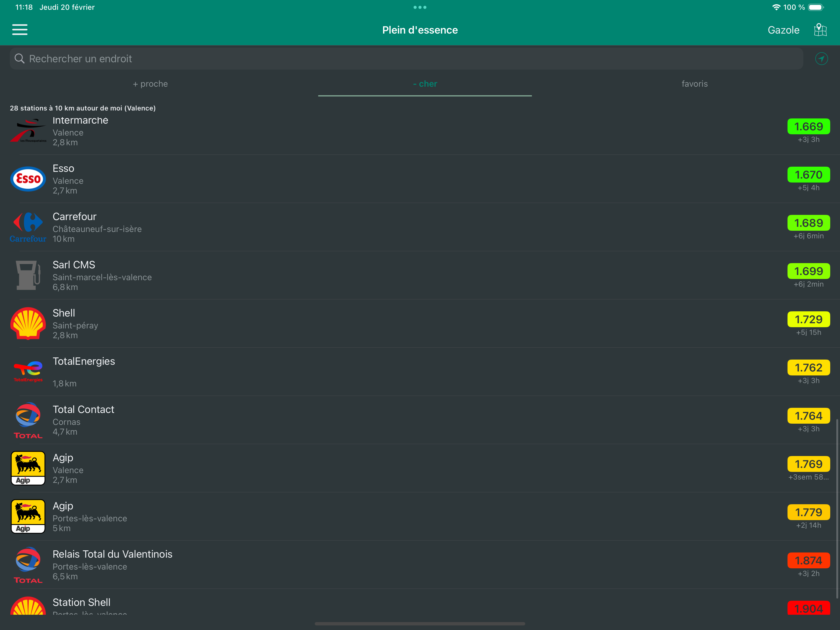Tap the home indicator bar
This screenshot has height=630, width=840.
coord(420,624)
